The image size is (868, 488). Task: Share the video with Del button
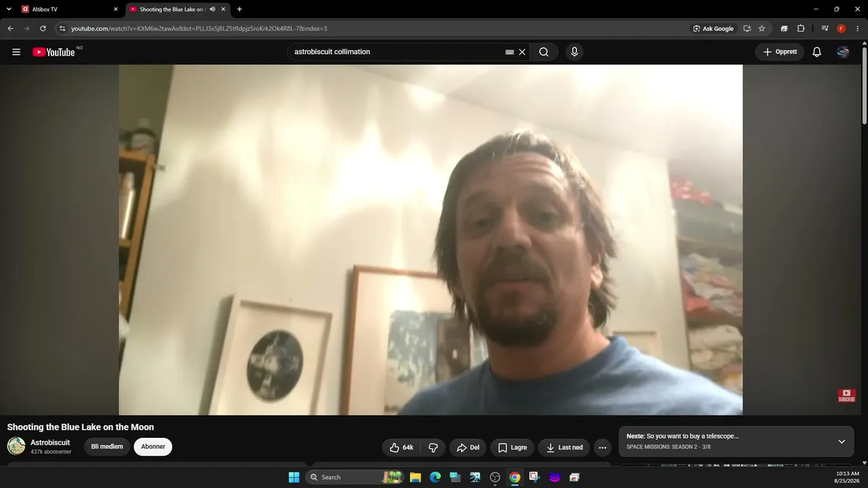[468, 447]
